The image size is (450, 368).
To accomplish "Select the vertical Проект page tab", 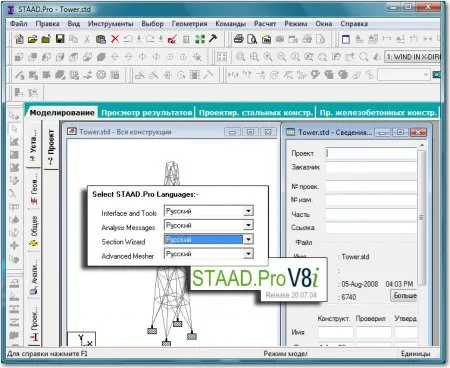I will coord(51,146).
